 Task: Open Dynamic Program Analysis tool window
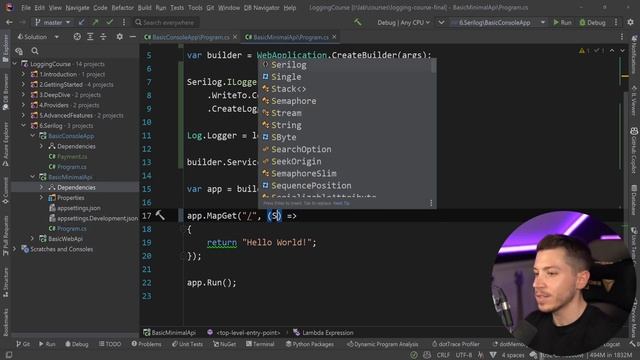click(382, 344)
